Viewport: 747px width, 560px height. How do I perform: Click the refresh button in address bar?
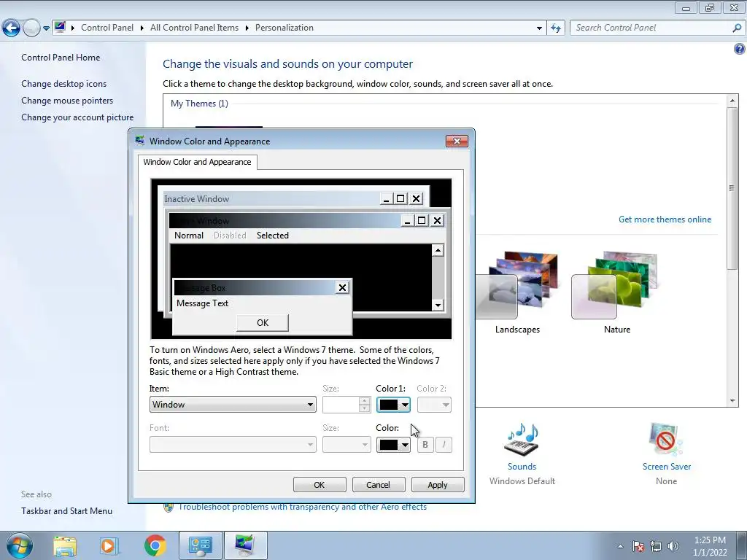click(556, 28)
